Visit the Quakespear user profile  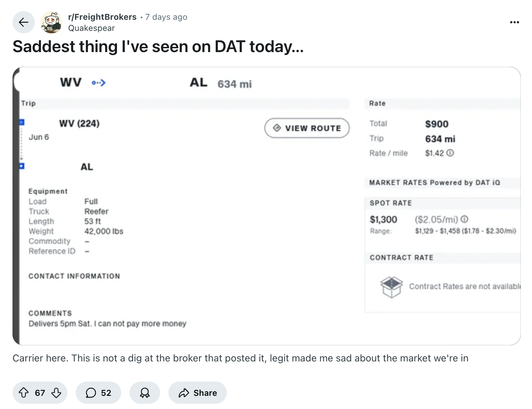tap(91, 28)
